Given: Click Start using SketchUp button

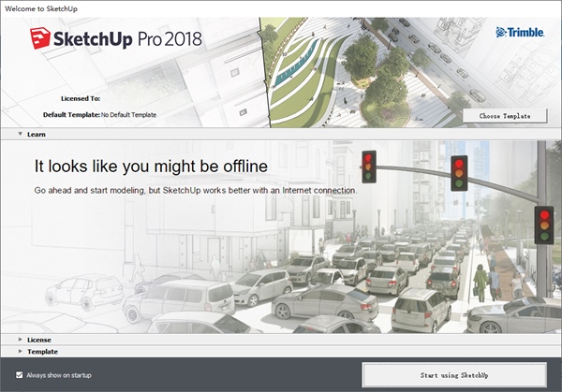Looking at the screenshot, I should pyautogui.click(x=454, y=375).
